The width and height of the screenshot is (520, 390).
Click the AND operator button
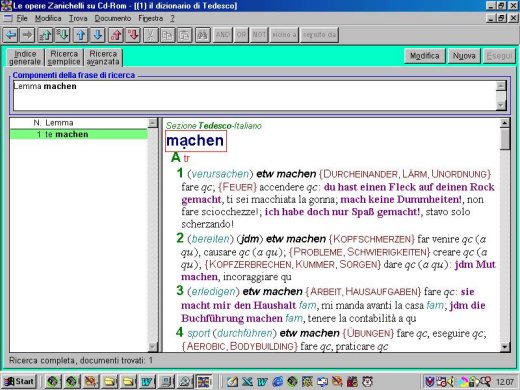(x=223, y=35)
